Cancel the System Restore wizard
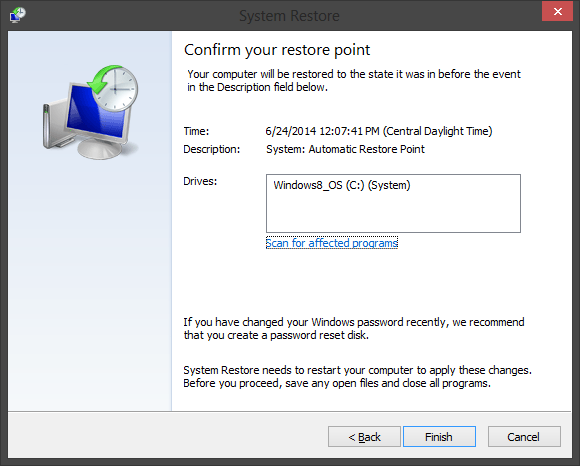 (x=524, y=437)
